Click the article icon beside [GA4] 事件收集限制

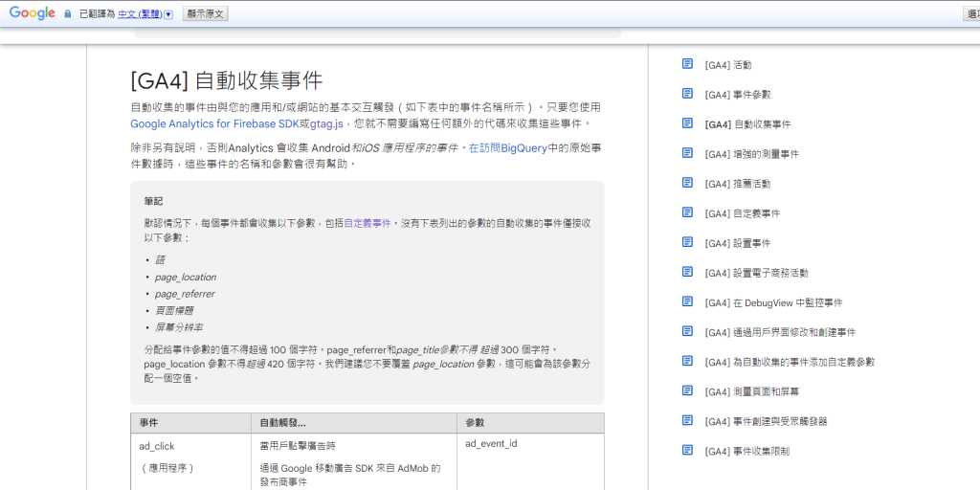click(x=687, y=450)
